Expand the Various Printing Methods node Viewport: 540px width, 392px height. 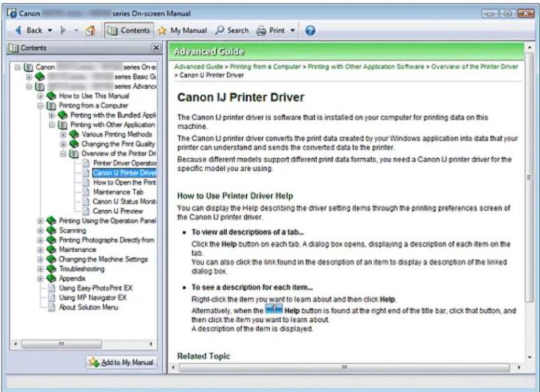click(x=63, y=134)
